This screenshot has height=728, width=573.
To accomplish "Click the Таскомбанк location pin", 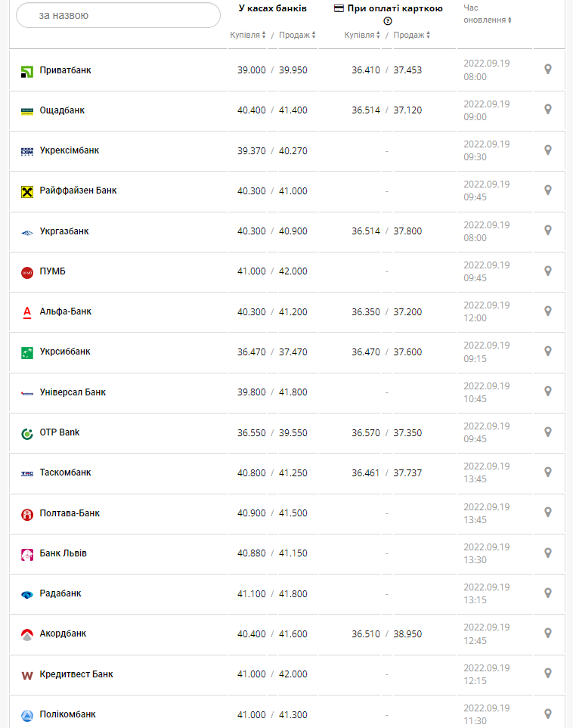I will pos(548,472).
